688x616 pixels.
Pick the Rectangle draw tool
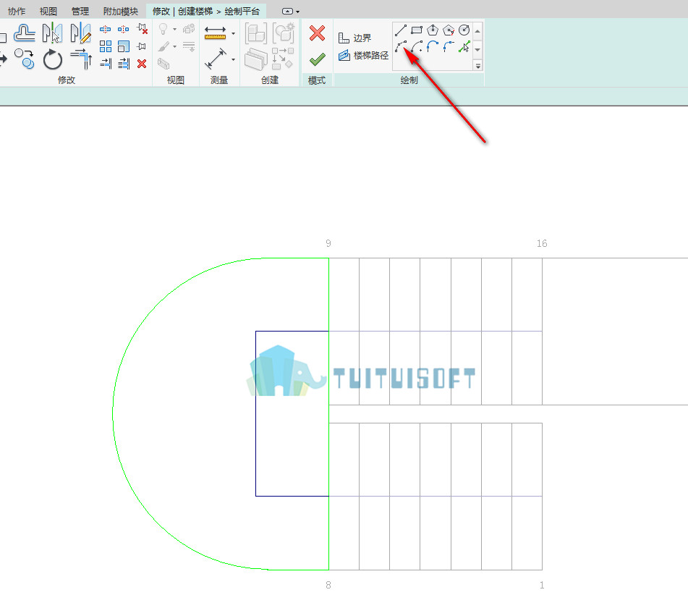tap(417, 30)
